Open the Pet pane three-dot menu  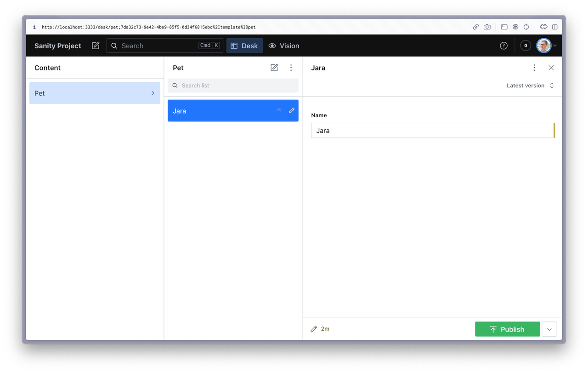291,68
